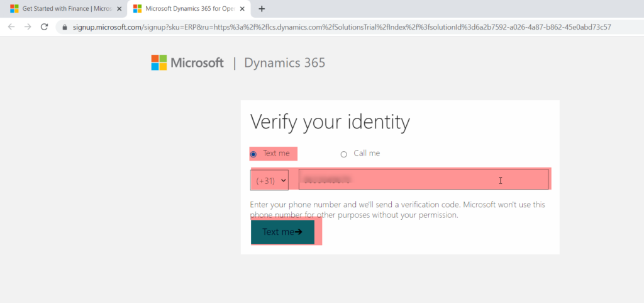
Task: Click the 'Enter your phone number' description text
Action: (397, 210)
